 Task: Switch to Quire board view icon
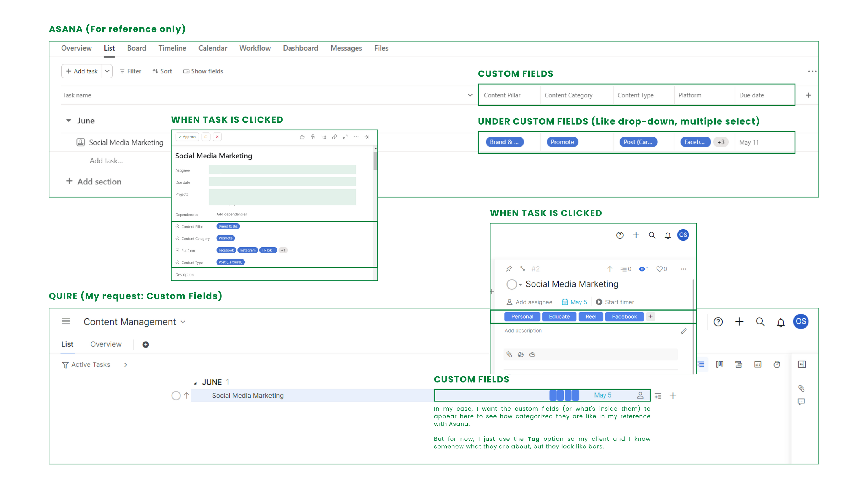pos(720,364)
